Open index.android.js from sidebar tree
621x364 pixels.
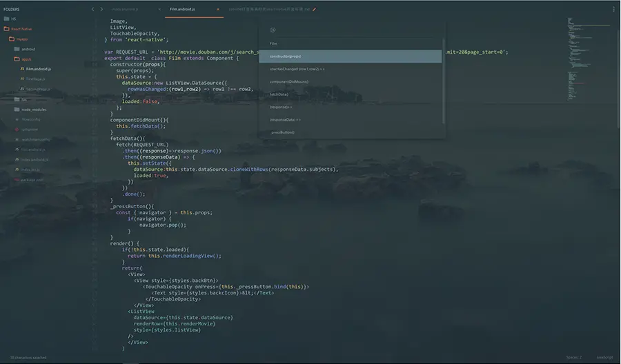coord(34,159)
